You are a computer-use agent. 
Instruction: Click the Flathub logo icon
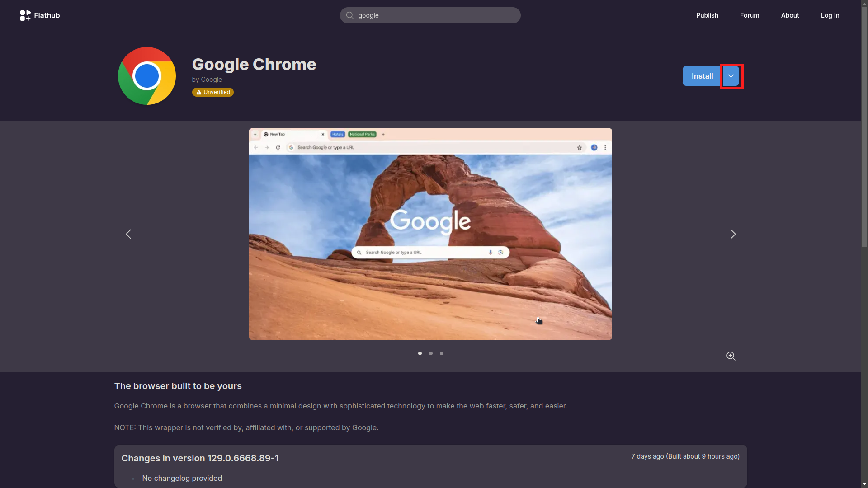[25, 15]
